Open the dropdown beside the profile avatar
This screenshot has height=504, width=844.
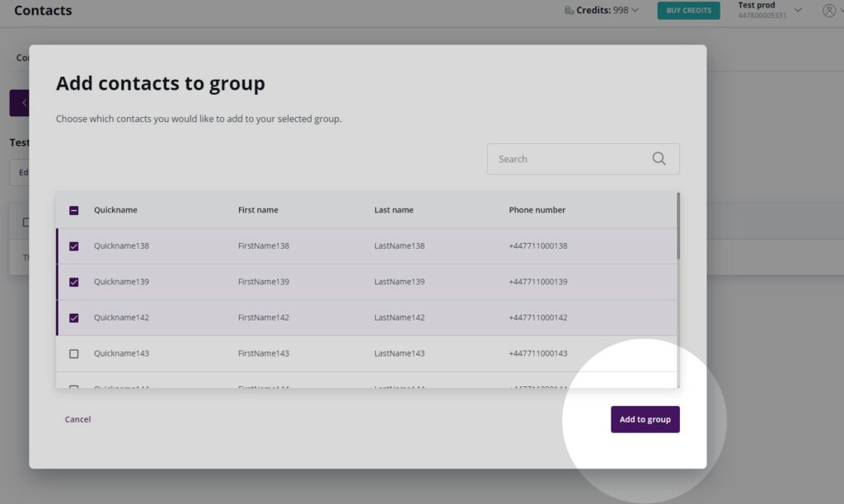(x=842, y=11)
